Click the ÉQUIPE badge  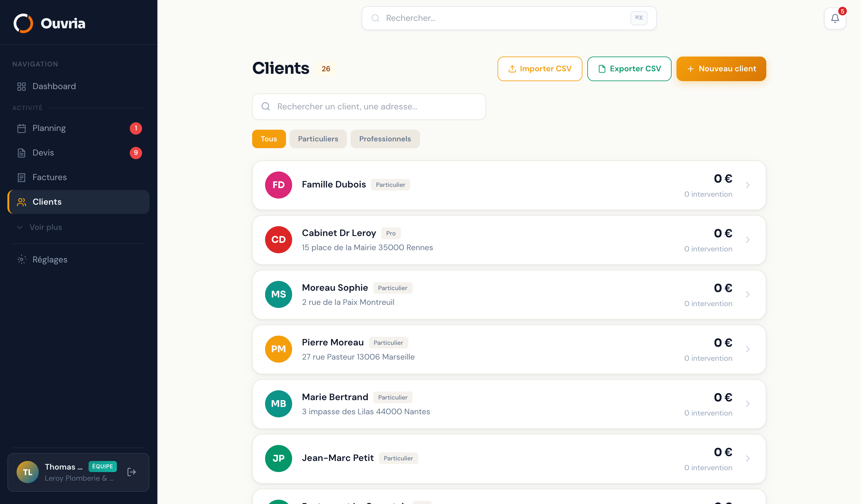click(102, 467)
